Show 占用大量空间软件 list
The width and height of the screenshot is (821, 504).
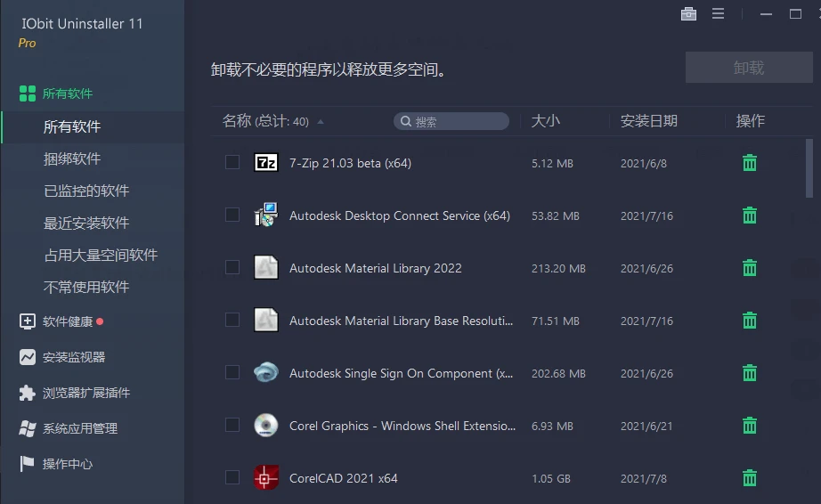point(101,255)
